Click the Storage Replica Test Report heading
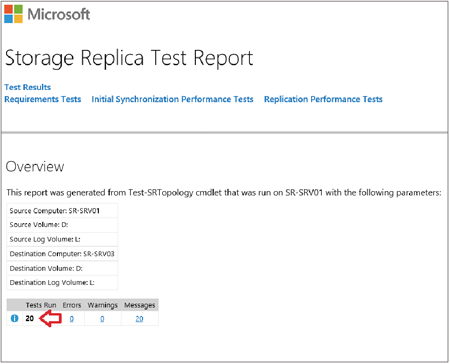The height and width of the screenshot is (364, 450). click(x=129, y=58)
